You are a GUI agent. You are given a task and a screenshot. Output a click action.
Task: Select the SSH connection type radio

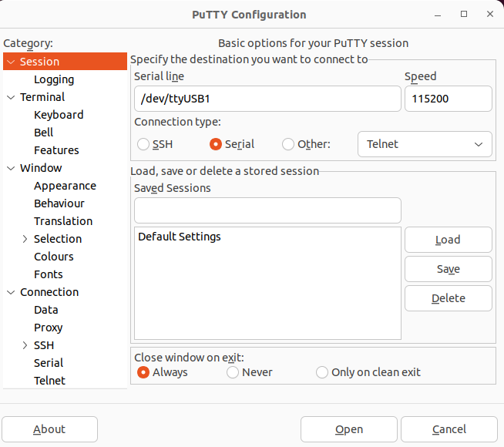[x=143, y=144]
